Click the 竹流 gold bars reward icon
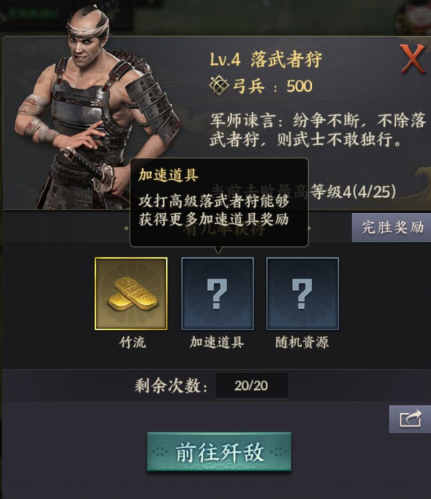The width and height of the screenshot is (431, 499). pos(131,294)
